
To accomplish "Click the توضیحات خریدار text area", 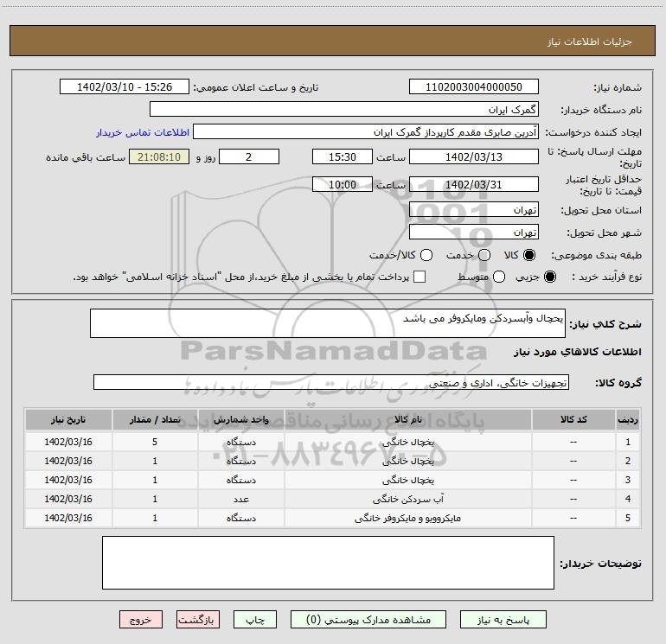I will click(328, 563).
